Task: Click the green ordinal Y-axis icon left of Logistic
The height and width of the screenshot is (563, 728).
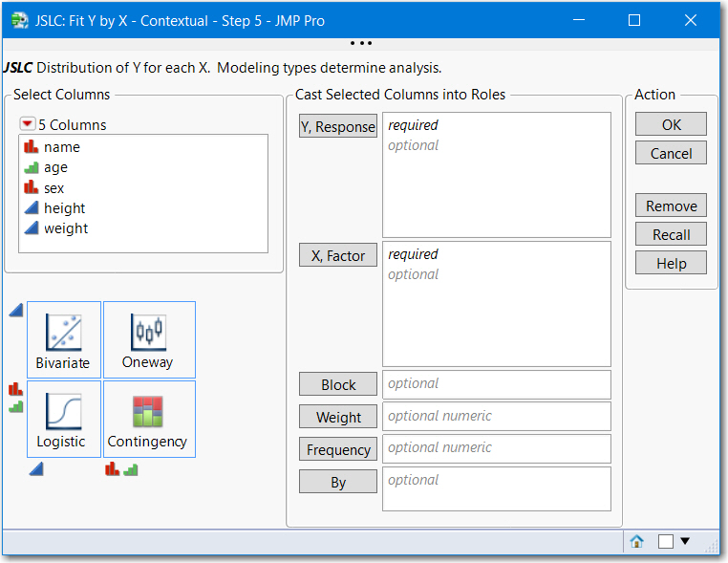Action: pos(16,406)
